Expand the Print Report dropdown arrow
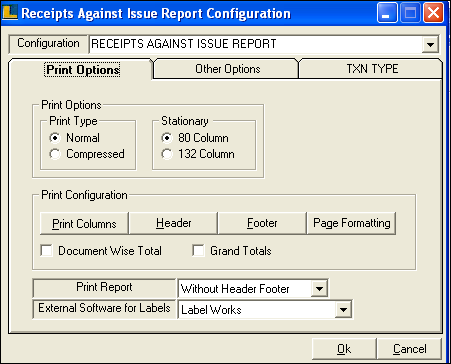451x364 pixels. [319, 289]
